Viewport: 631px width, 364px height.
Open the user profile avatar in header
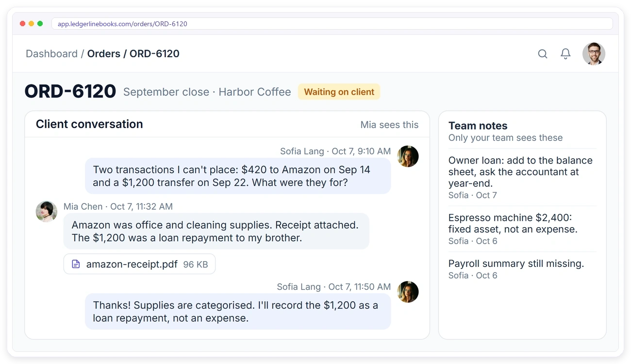click(x=594, y=54)
